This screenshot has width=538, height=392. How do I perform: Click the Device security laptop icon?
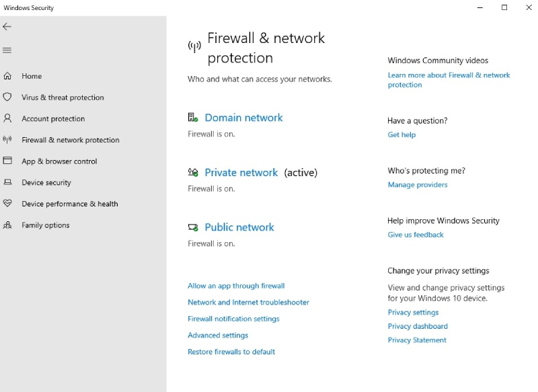click(7, 182)
